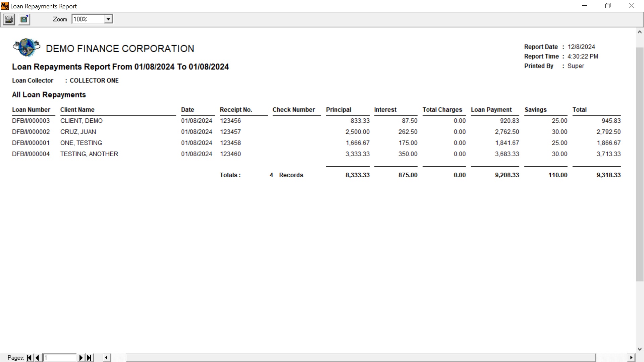
Task: Open the Zoom percentage dropdown
Action: click(108, 19)
